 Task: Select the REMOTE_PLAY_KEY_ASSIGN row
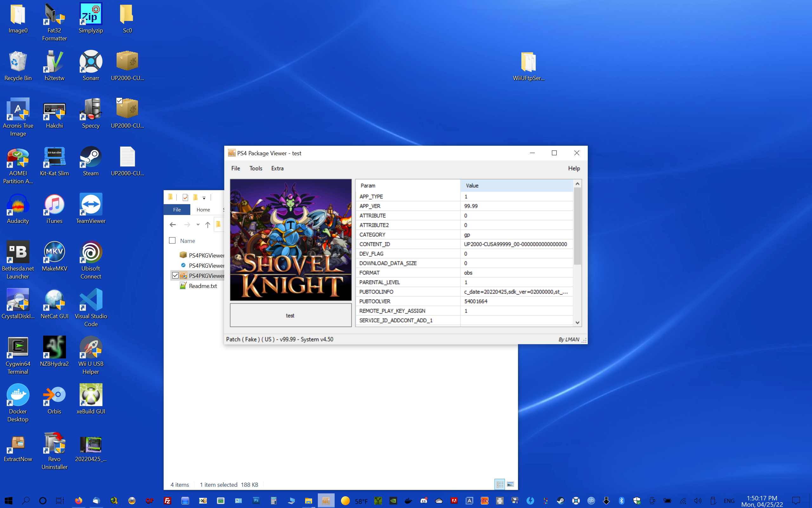coord(464,311)
